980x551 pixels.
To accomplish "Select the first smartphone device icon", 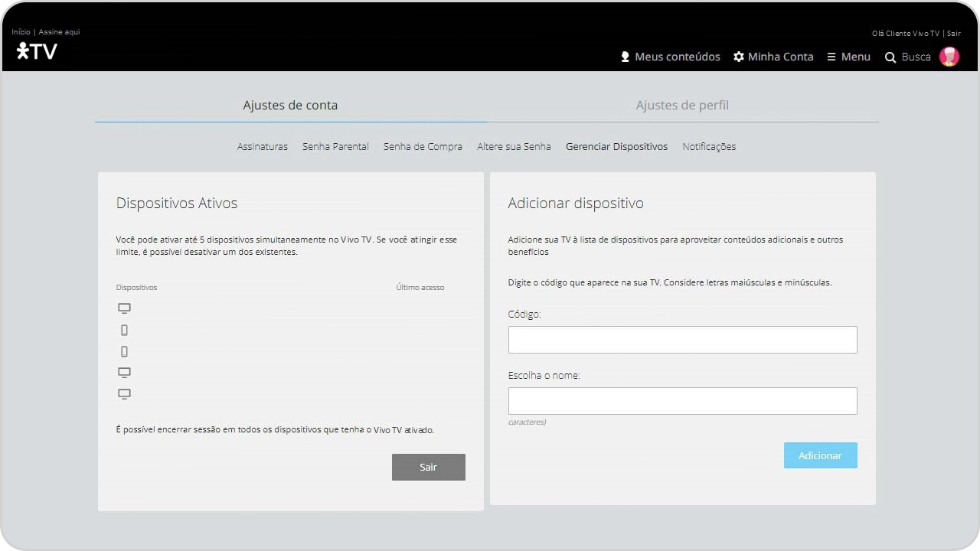I will pyautogui.click(x=125, y=331).
